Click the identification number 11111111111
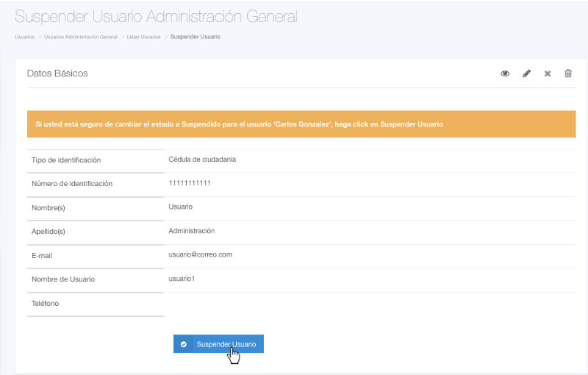This screenshot has height=375, width=588. point(190,182)
